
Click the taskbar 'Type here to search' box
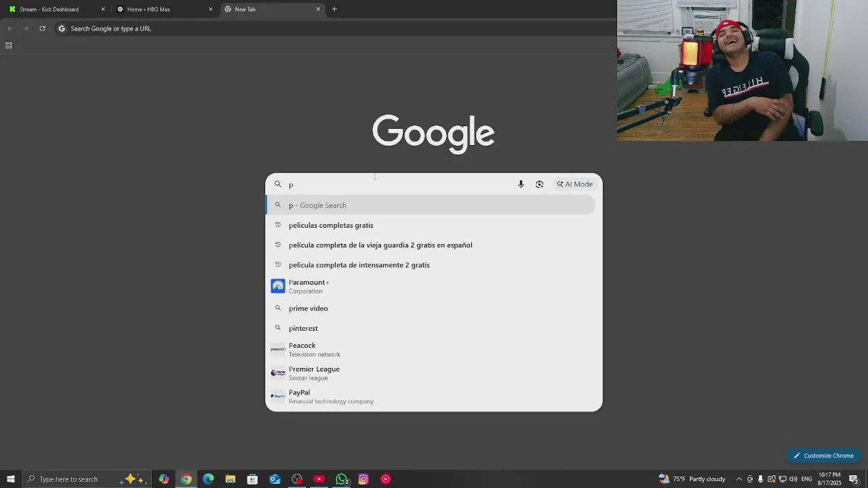[87, 479]
